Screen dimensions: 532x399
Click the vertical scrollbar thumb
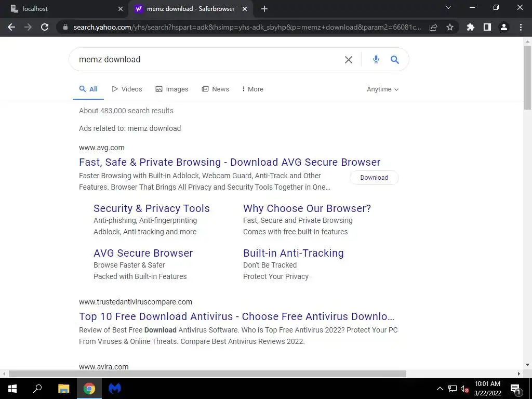pos(527,77)
